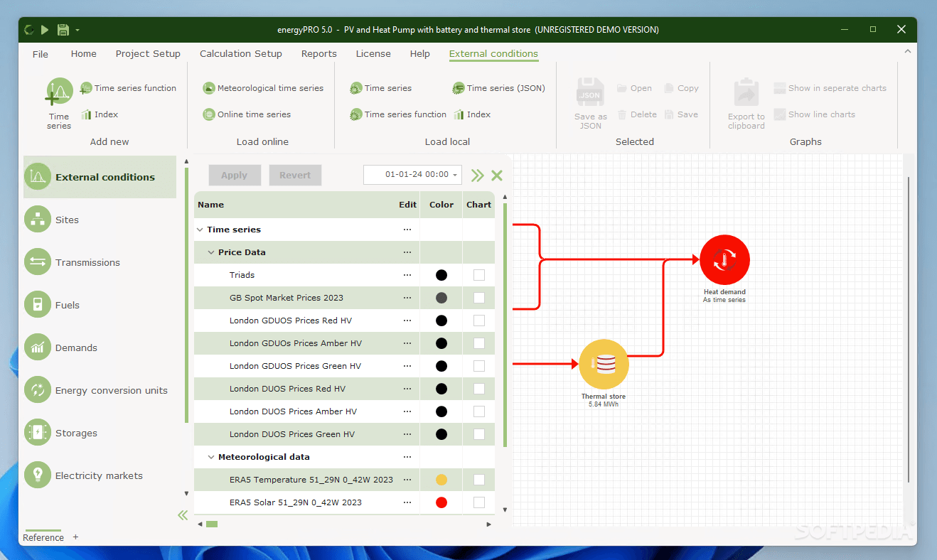Image resolution: width=937 pixels, height=560 pixels.
Task: Toggle Chart checkbox for London GDUOs Prices Amber HV
Action: (479, 343)
